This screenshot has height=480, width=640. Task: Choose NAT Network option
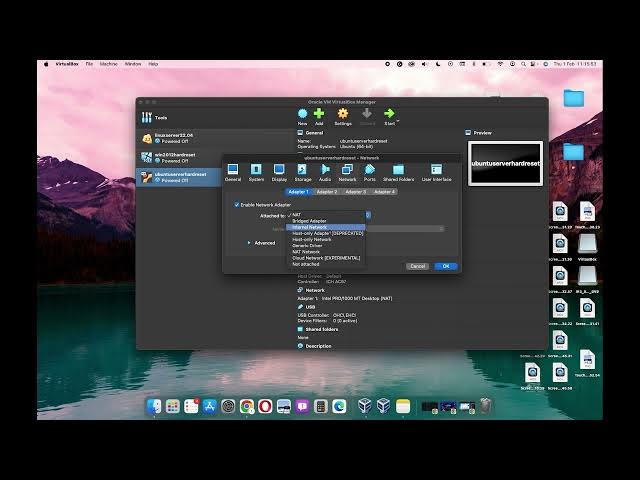coord(326,252)
